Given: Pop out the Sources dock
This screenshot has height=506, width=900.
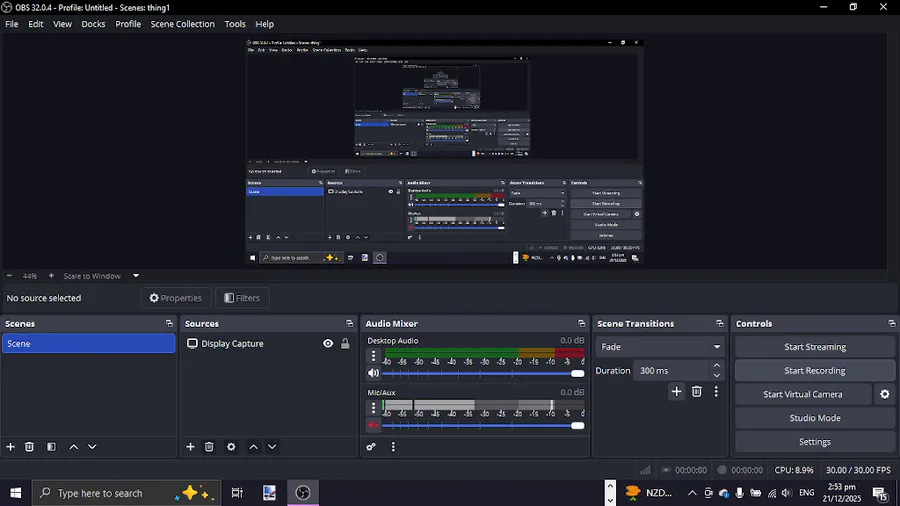Looking at the screenshot, I should click(349, 324).
